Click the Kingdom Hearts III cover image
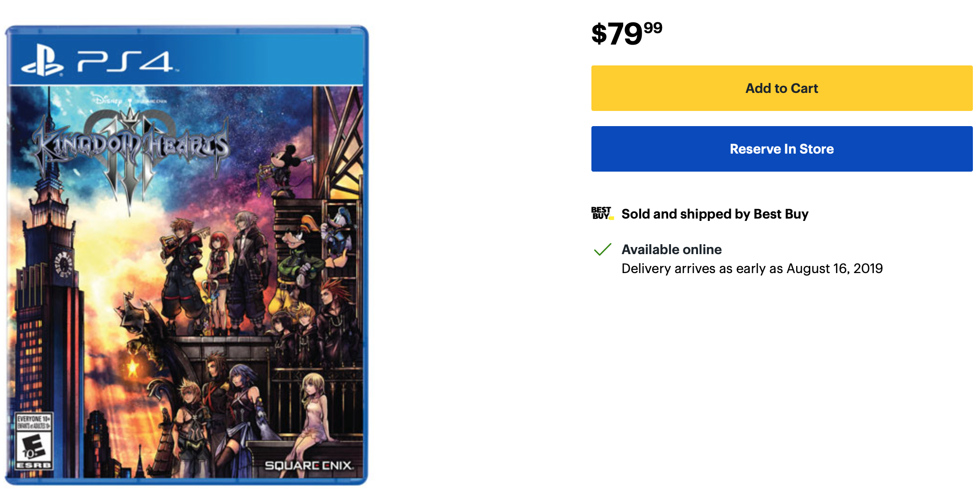 186,255
